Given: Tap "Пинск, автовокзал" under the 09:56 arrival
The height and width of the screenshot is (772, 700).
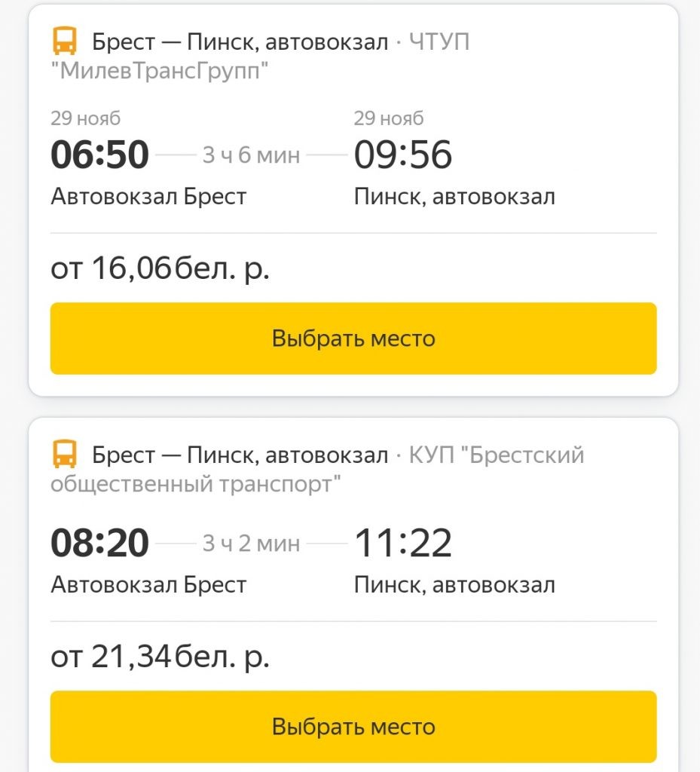Looking at the screenshot, I should point(454,197).
